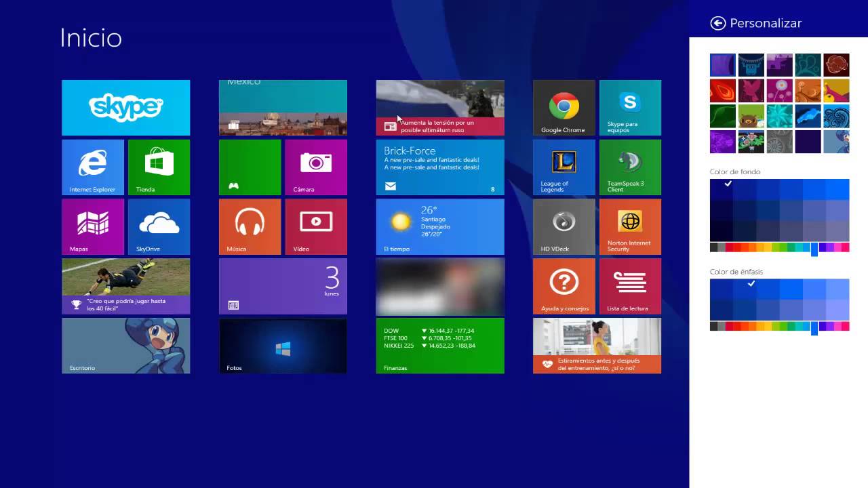868x488 pixels.
Task: Open the sports tile about 40 fácil
Action: [x=125, y=286]
